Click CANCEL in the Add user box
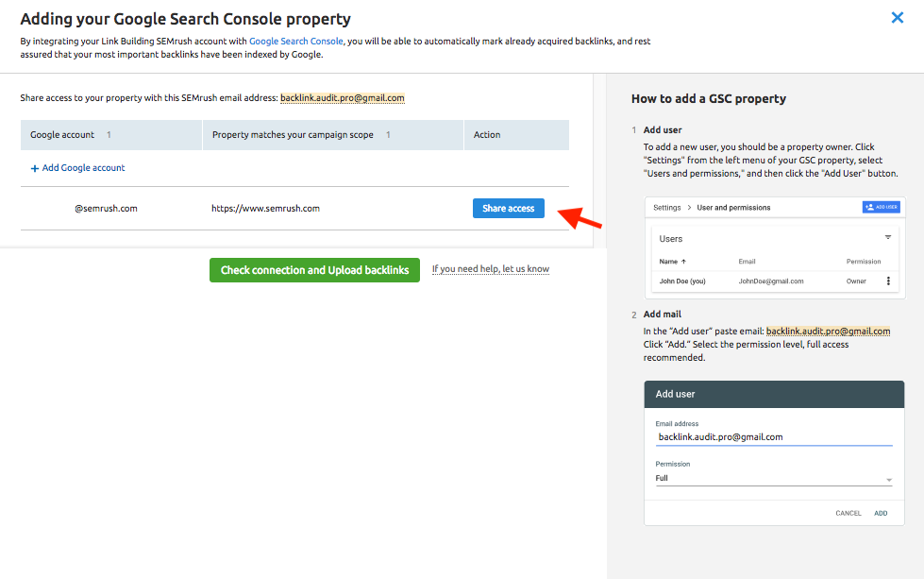 (848, 514)
